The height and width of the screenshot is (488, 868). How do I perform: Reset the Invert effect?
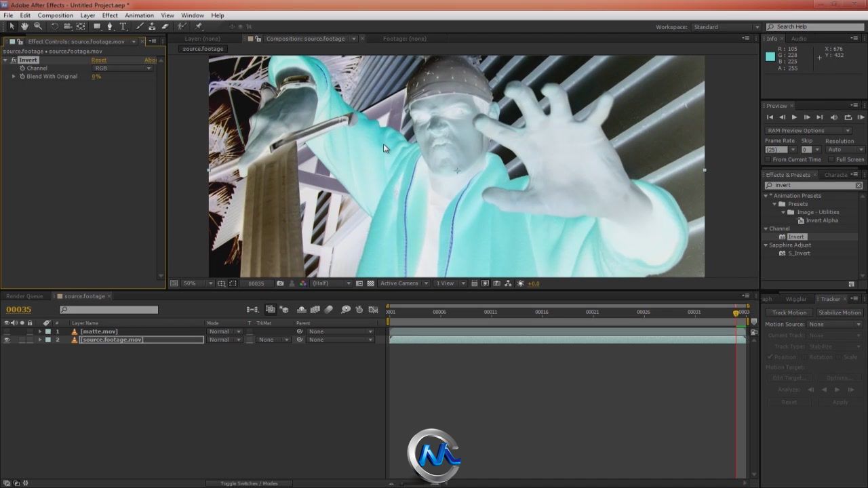[x=99, y=60]
